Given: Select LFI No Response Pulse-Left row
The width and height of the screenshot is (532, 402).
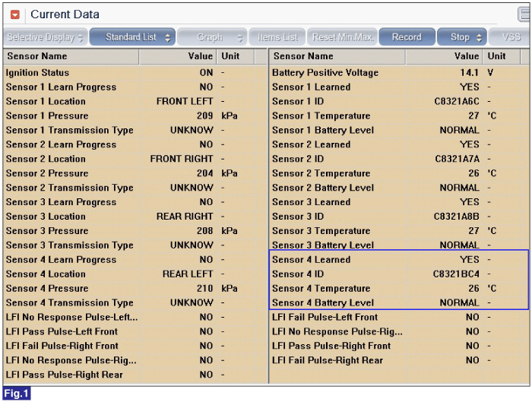Looking at the screenshot, I should click(x=136, y=317).
